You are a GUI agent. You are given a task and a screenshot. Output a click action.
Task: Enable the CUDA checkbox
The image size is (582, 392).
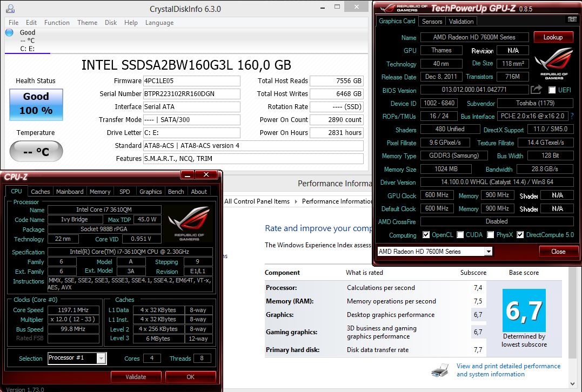tap(460, 235)
